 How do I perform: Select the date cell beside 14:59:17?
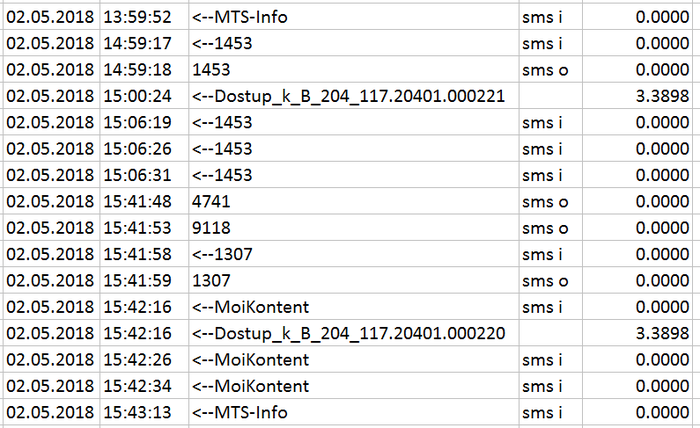(50, 44)
